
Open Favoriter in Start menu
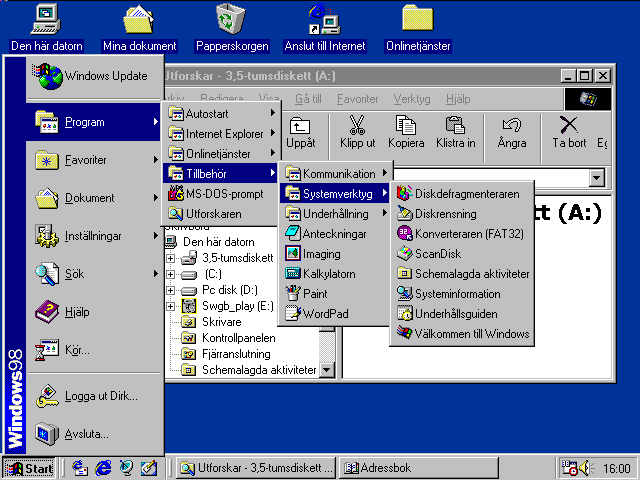click(x=94, y=160)
